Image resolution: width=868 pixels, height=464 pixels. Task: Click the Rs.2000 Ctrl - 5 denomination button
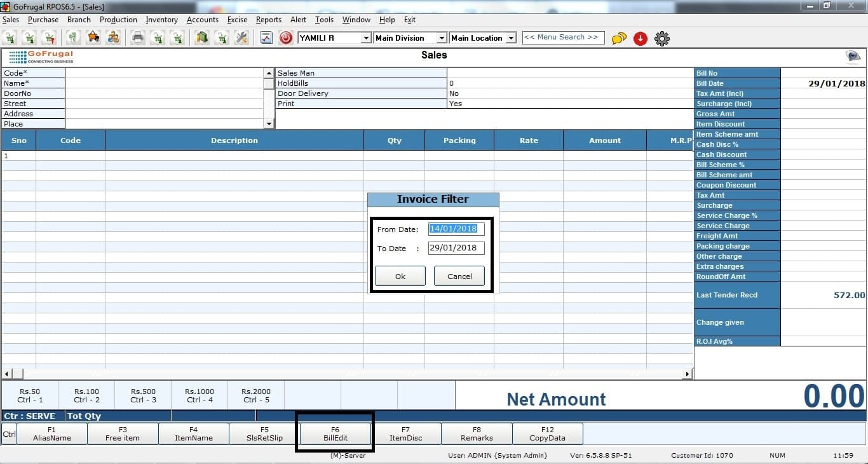click(256, 395)
